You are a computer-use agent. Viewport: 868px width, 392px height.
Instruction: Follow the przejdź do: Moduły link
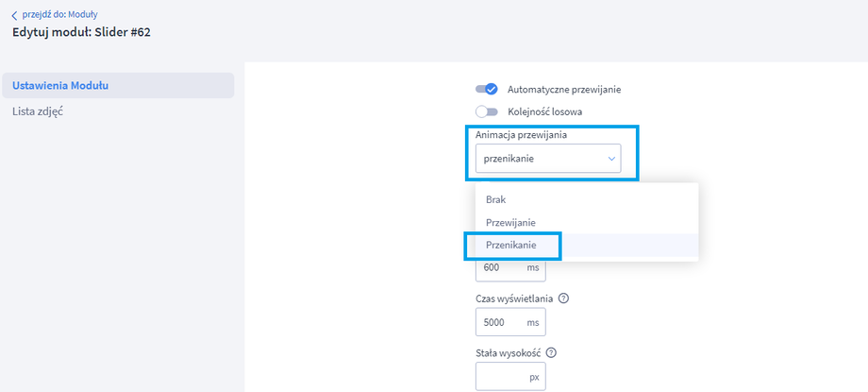click(x=59, y=15)
